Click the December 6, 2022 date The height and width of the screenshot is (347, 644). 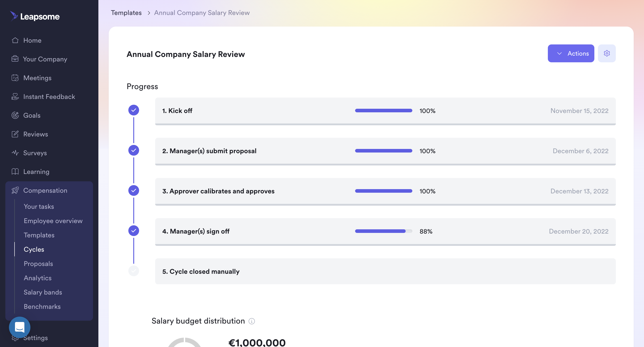(x=580, y=151)
